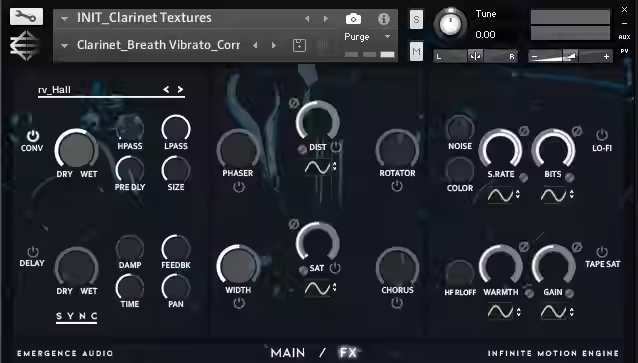Open the GAIN waveform stepper arrows

(572, 312)
